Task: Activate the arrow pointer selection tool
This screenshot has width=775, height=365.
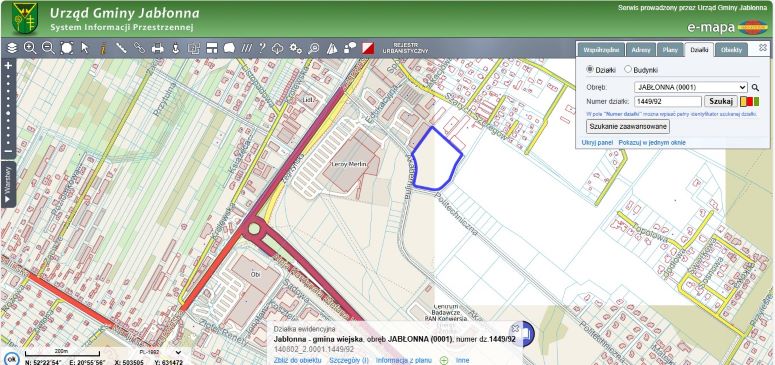Action: (x=85, y=48)
